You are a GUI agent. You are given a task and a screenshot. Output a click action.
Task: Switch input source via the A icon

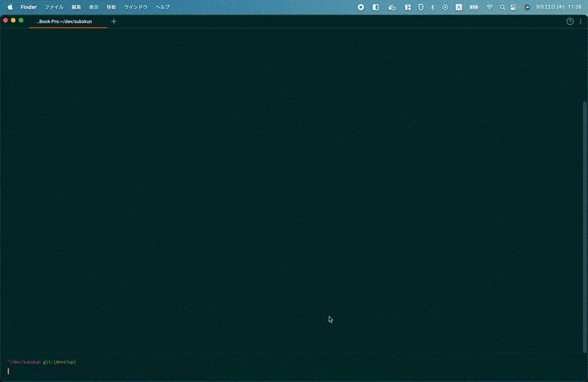click(x=458, y=7)
